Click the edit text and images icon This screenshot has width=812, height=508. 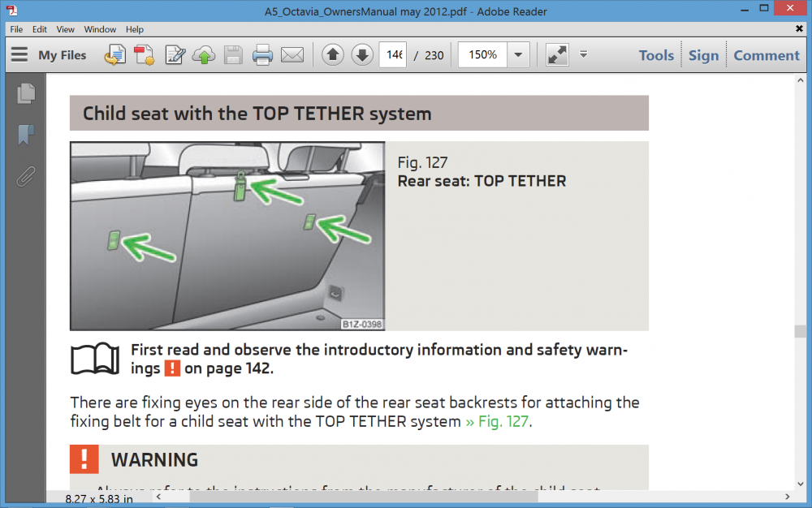click(175, 55)
